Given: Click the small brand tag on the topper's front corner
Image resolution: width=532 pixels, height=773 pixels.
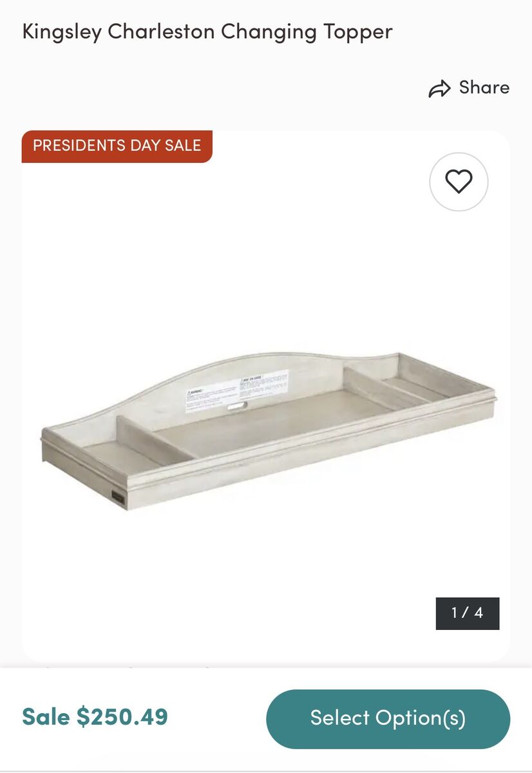Looking at the screenshot, I should (120, 495).
